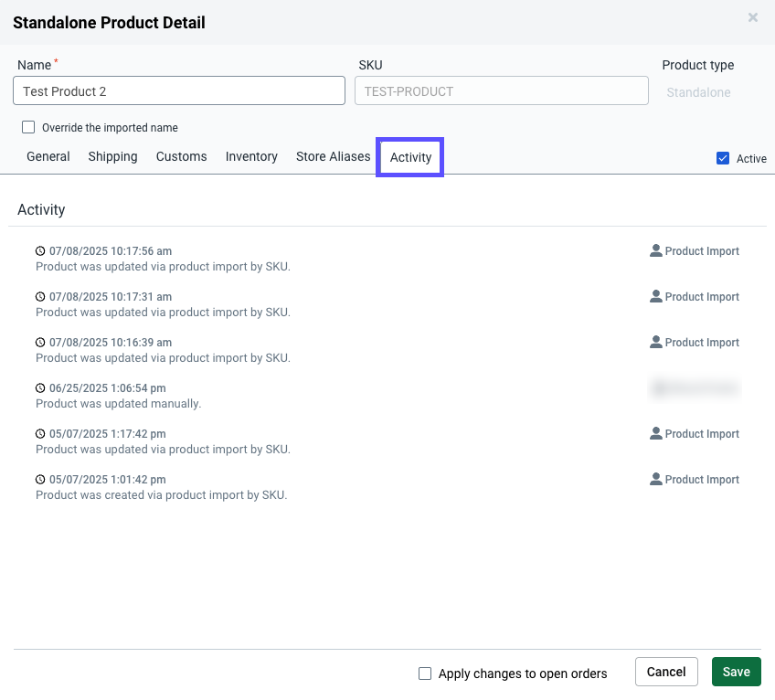Switch to the General tab
Viewport: 775px width, 700px height.
(x=48, y=156)
